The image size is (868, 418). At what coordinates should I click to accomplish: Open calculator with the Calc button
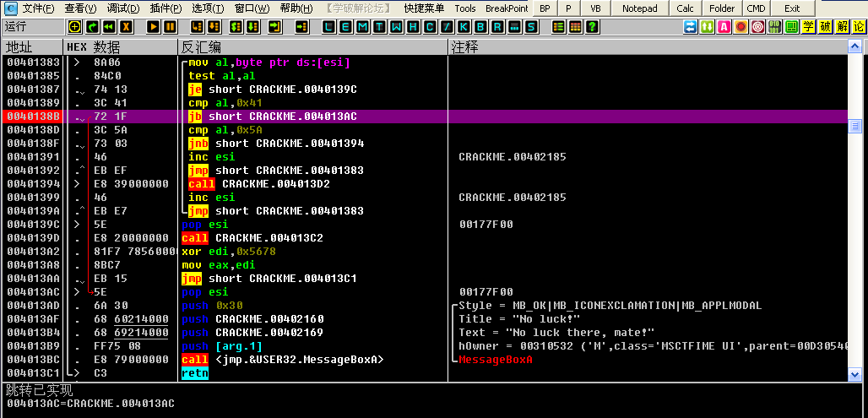(686, 8)
